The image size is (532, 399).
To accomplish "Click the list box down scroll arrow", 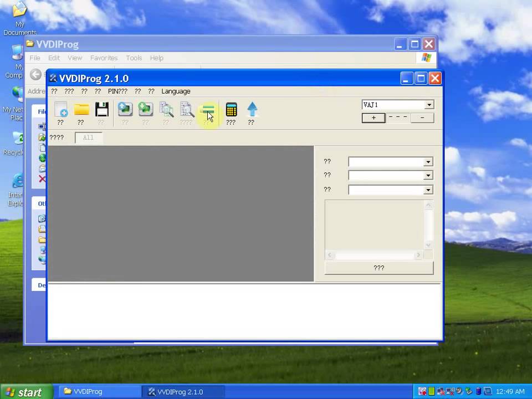I will pos(428,245).
